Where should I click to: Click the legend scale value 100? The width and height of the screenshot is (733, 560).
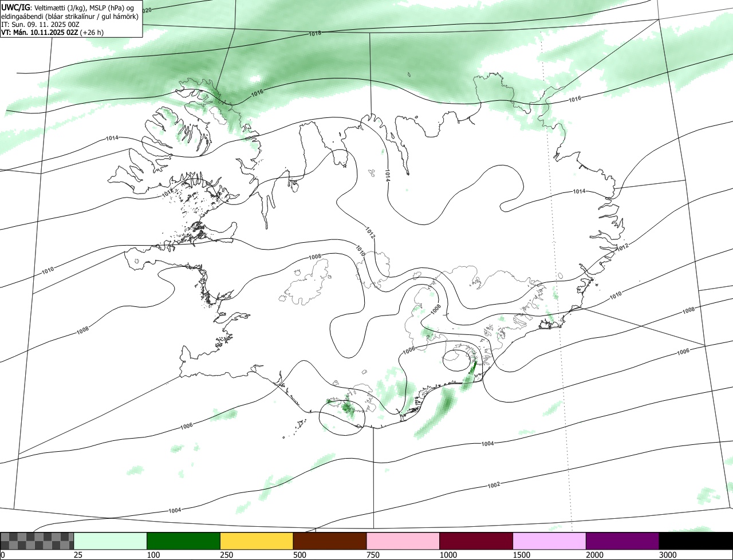pyautogui.click(x=153, y=555)
